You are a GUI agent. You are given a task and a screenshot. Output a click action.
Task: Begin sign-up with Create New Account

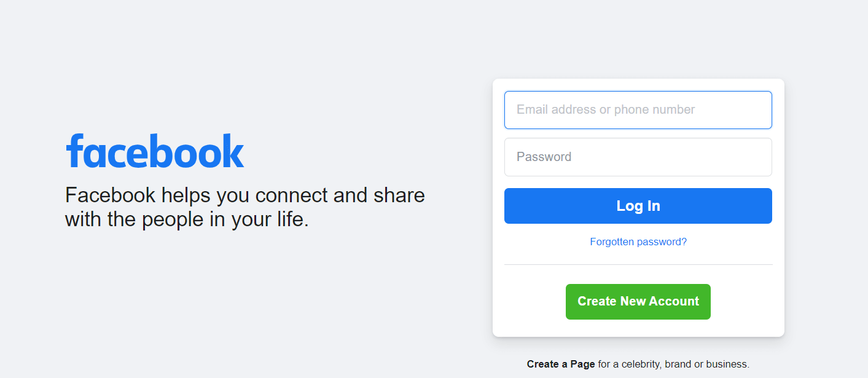[x=638, y=302]
